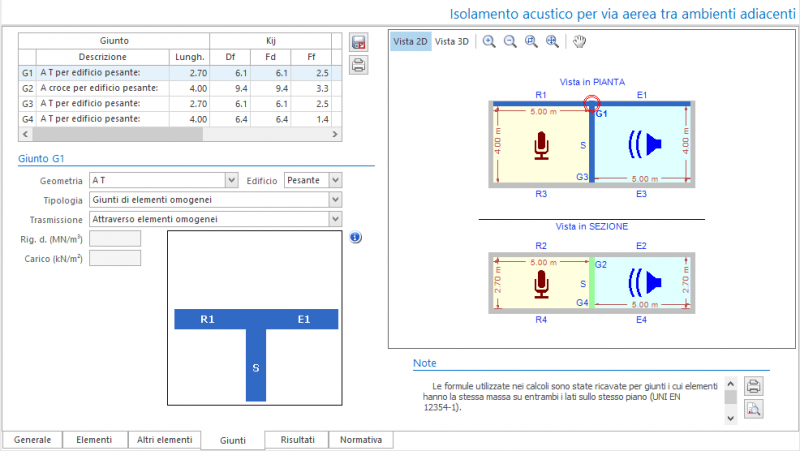800x451 pixels.
Task: Click the red G1 junction marker in the plan view
Action: (591, 104)
